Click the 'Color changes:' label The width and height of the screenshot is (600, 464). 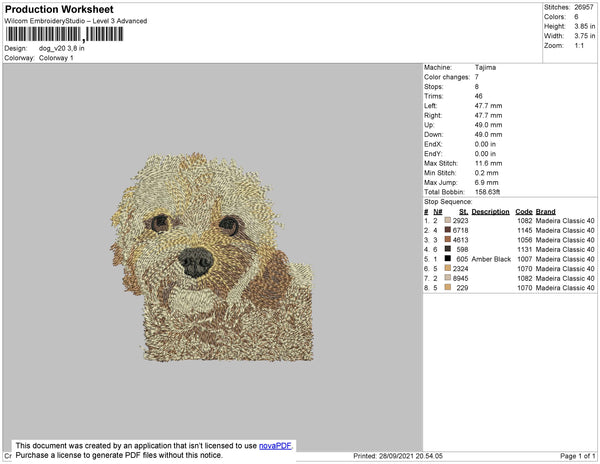(447, 77)
